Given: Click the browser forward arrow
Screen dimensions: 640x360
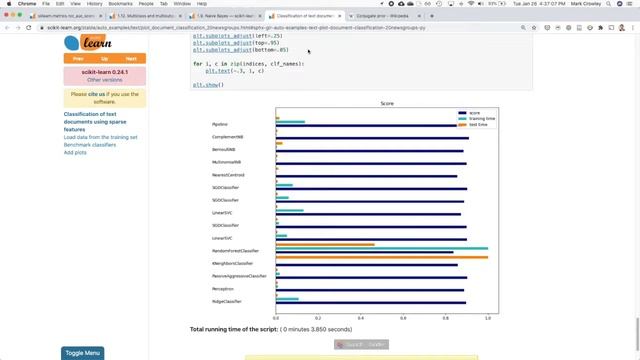Looking at the screenshot, I should [x=18, y=28].
